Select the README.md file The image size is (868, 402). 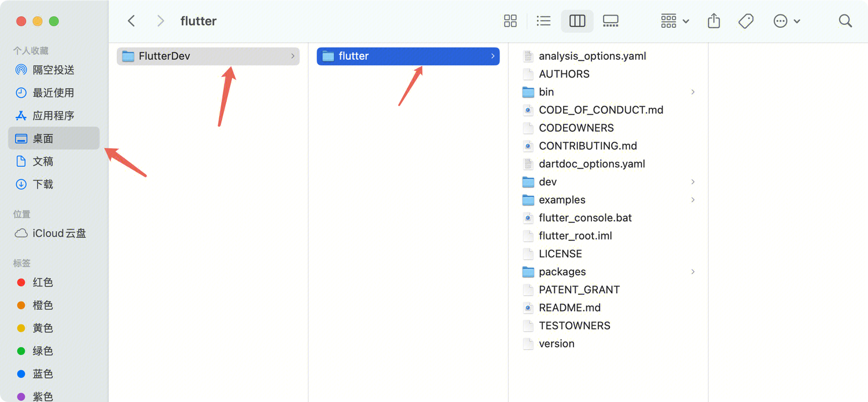click(569, 308)
